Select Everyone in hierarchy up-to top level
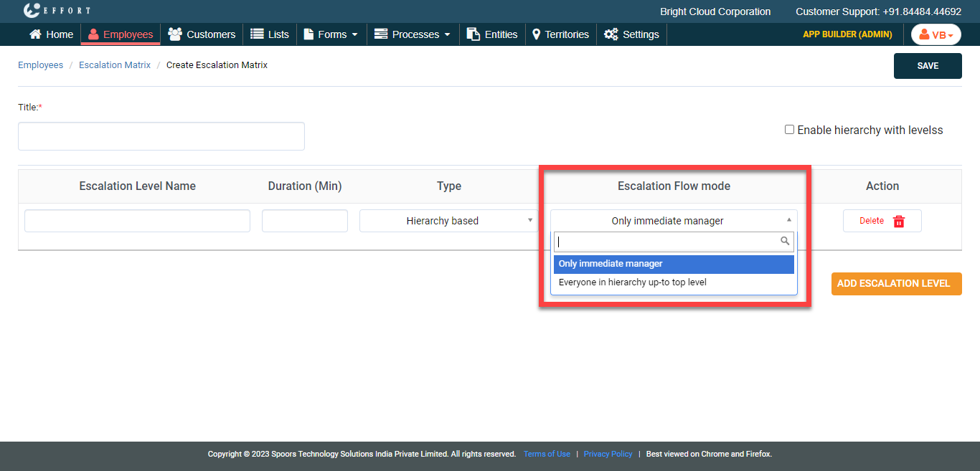This screenshot has width=980, height=471. point(632,282)
